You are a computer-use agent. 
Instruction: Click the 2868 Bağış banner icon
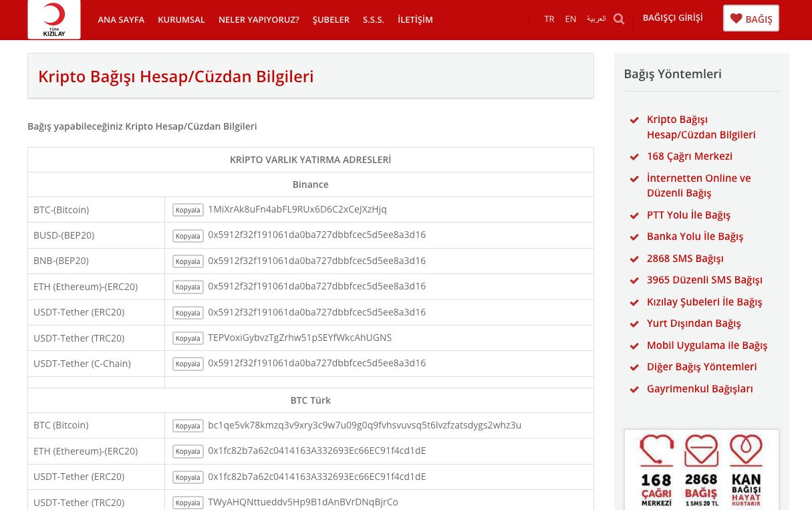701,471
